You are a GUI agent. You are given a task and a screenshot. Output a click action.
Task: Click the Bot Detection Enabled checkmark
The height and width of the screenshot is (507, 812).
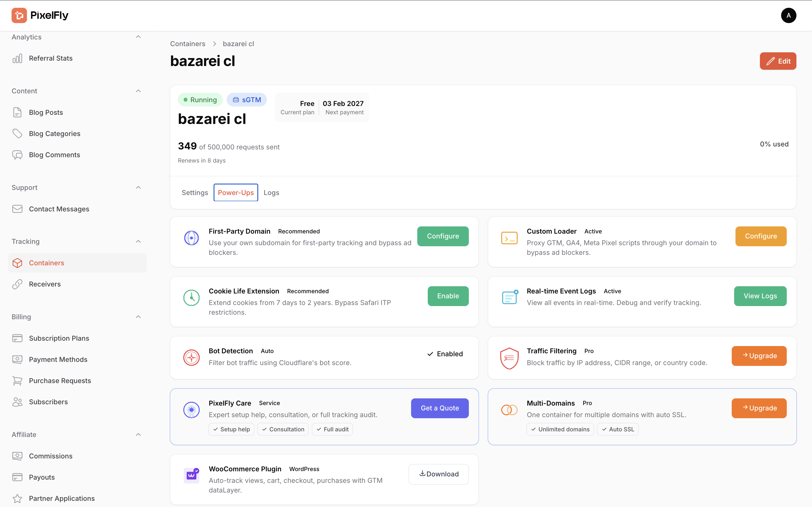(430, 354)
